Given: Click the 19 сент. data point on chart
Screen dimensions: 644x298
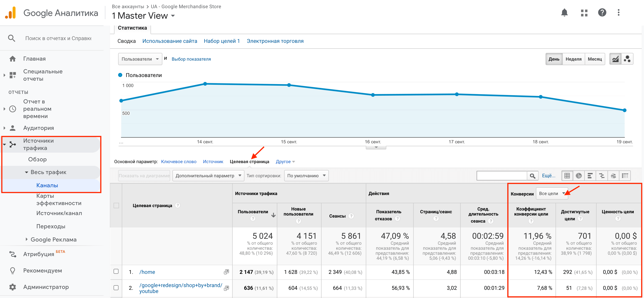Looking at the screenshot, I should tap(624, 110).
